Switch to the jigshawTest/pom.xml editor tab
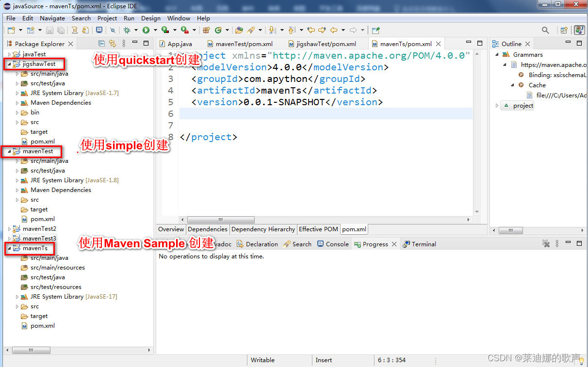 [x=322, y=44]
